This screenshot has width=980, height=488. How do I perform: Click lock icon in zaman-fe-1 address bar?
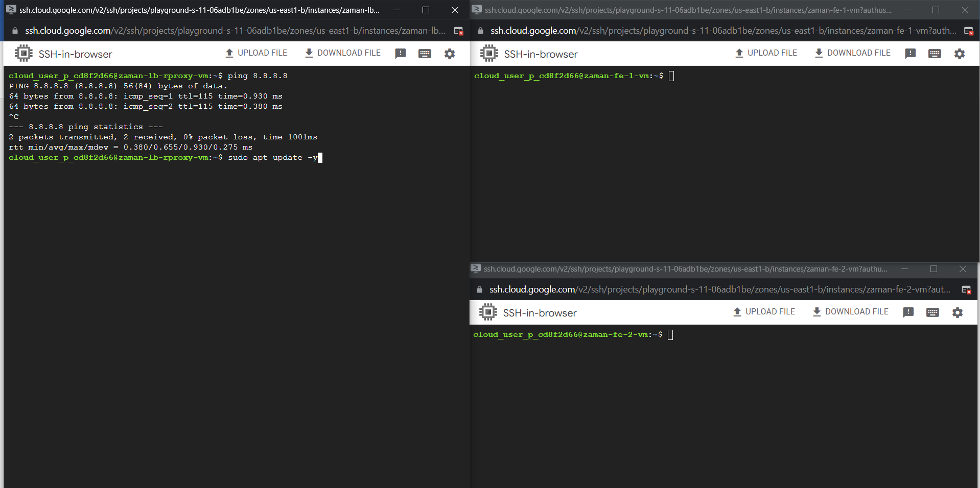pos(480,31)
